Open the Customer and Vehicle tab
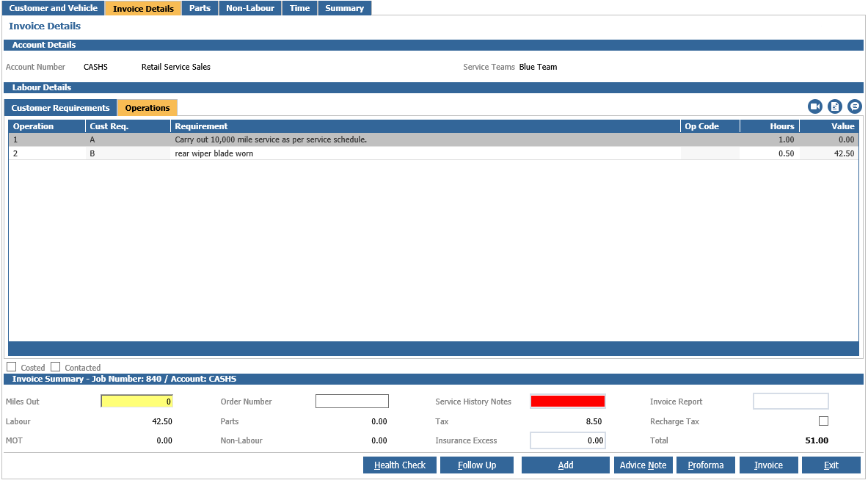Screen dimensions: 868x483 (x=53, y=8)
